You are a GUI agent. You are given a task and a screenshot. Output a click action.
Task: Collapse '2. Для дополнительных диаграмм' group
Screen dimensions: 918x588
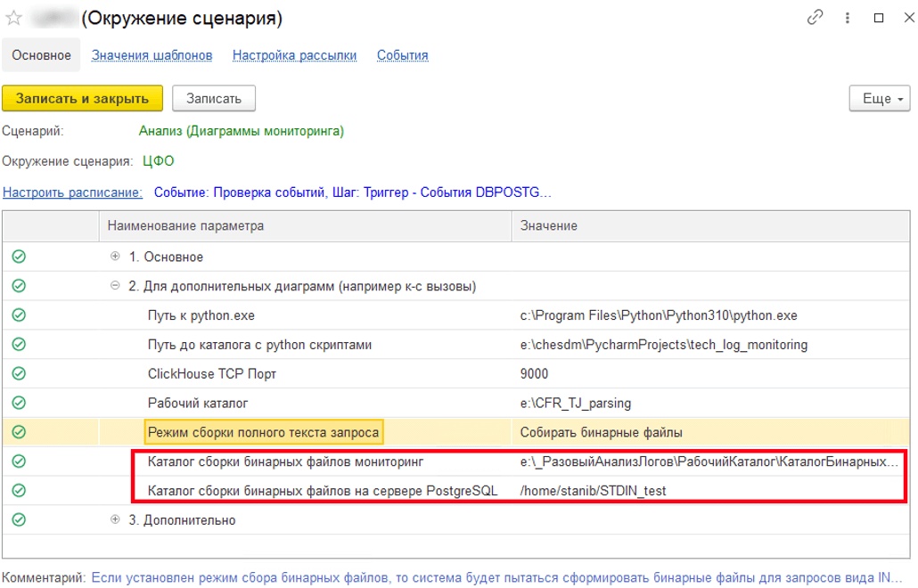point(115,286)
